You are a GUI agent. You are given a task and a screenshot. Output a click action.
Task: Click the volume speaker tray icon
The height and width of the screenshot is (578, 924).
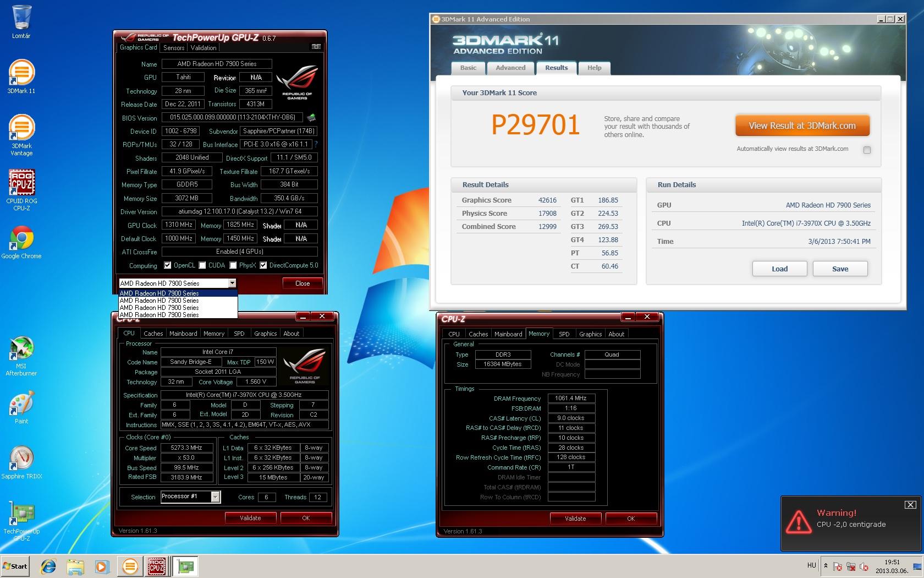(x=864, y=566)
